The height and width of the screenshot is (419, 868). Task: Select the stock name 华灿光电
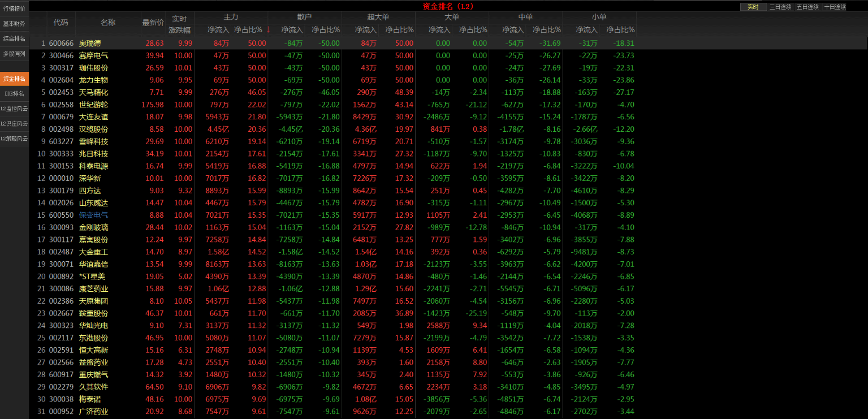click(94, 326)
